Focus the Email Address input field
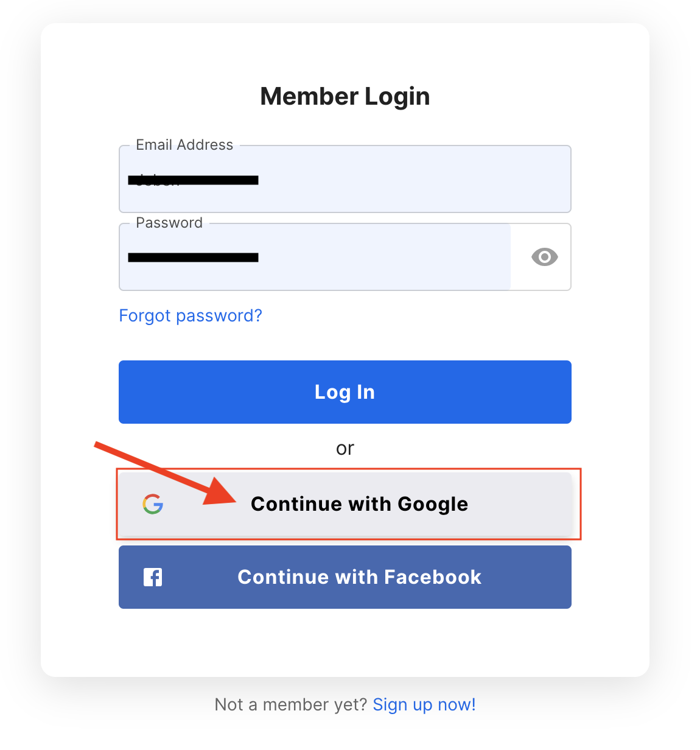Viewport: 700px width, 750px height. 345,179
